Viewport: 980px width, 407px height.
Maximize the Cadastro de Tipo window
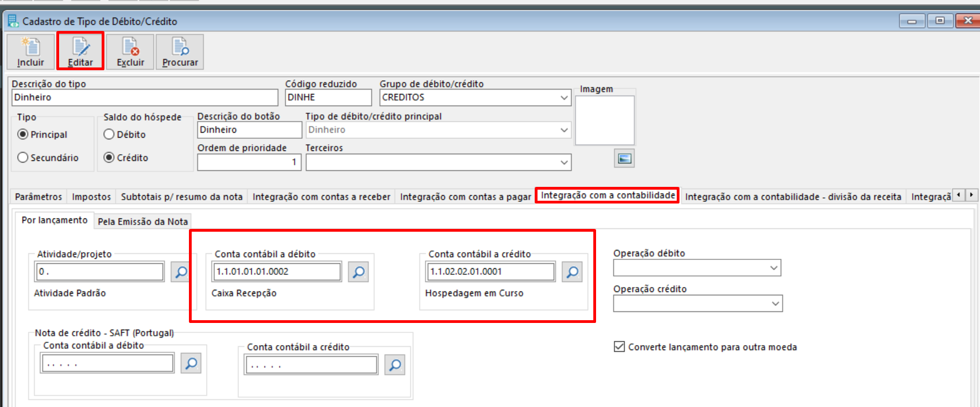[940, 21]
